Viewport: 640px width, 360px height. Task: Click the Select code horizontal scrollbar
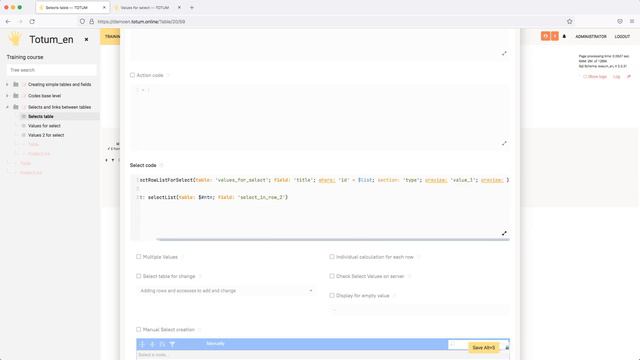tap(333, 240)
